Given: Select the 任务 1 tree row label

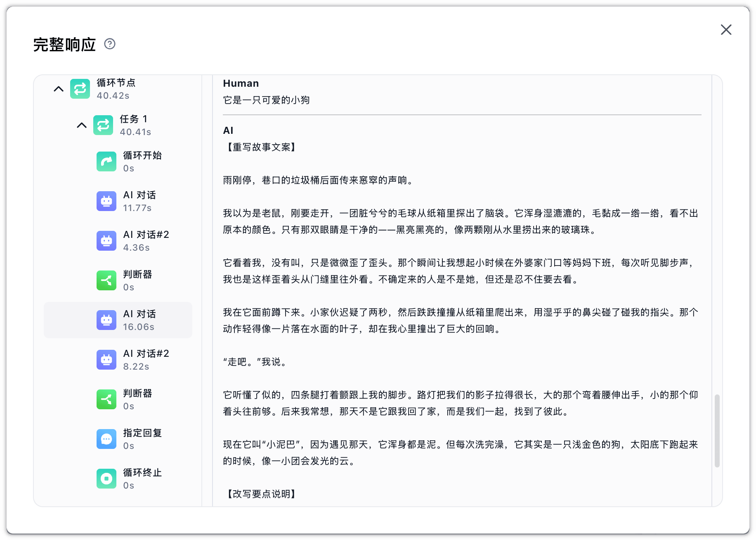Looking at the screenshot, I should coord(133,119).
